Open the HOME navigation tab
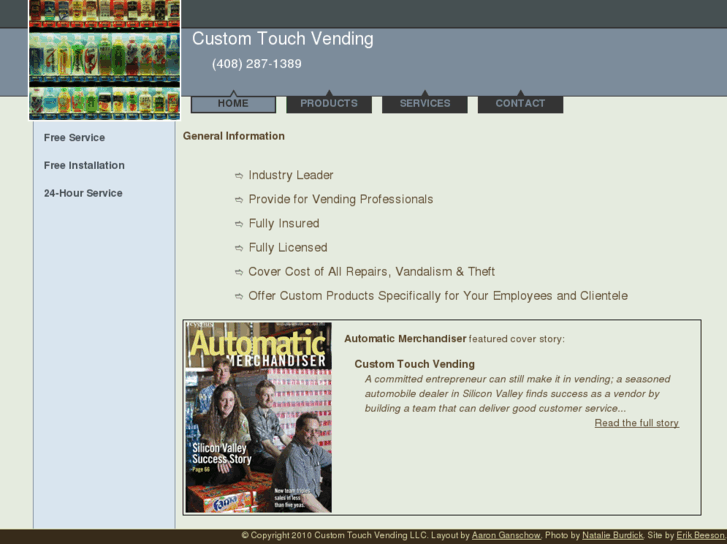 pyautogui.click(x=233, y=103)
